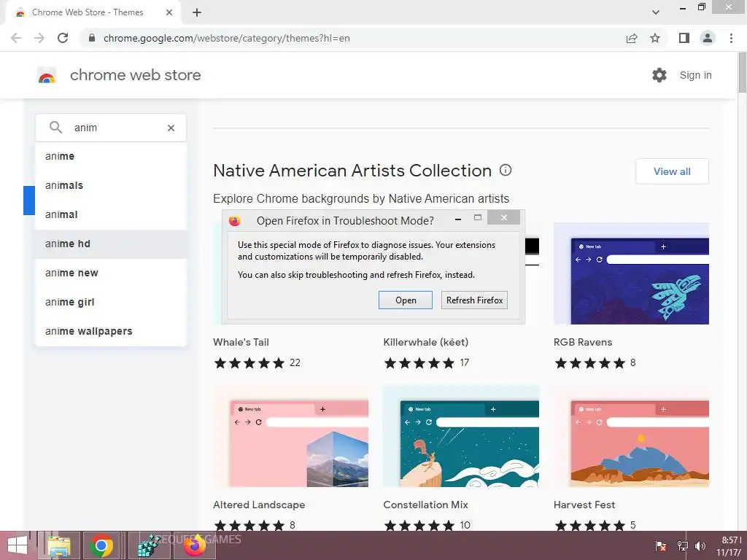Image resolution: width=747 pixels, height=560 pixels.
Task: Choose the 'anime wallpapers' suggestion
Action: coord(111,331)
